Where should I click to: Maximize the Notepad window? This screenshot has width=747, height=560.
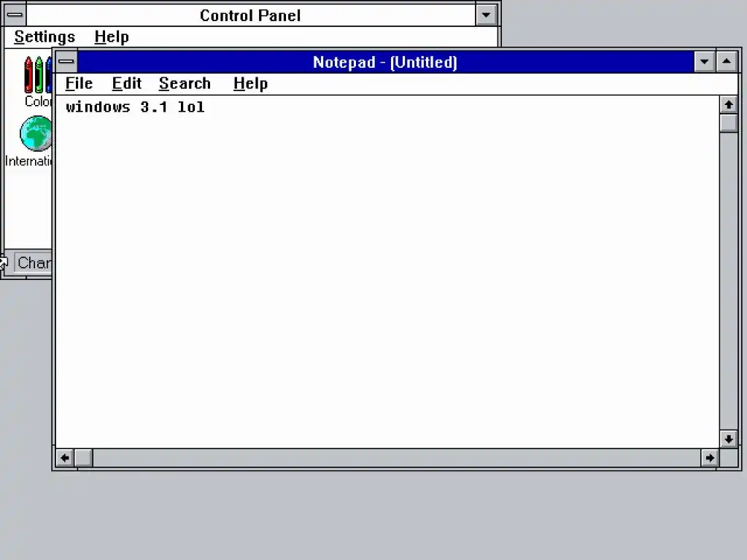click(x=727, y=61)
